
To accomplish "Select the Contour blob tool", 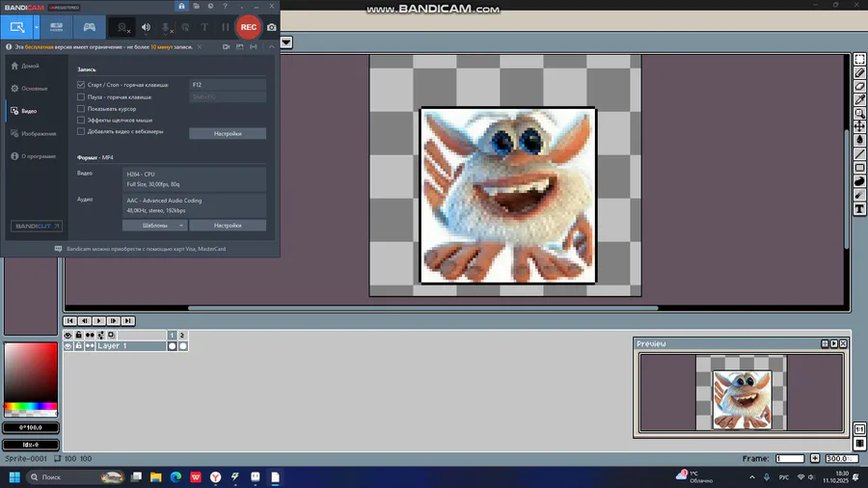I will pos(859,181).
